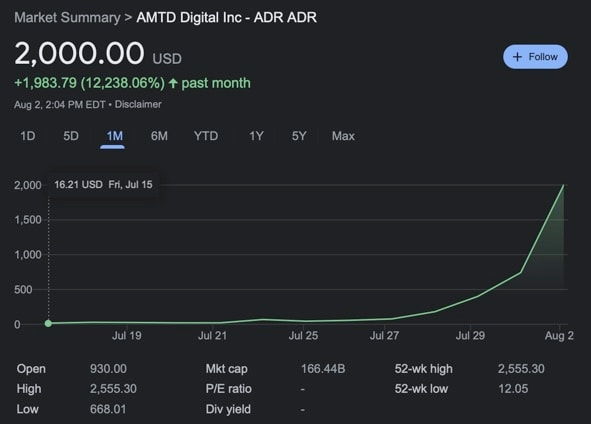Click the 52-wk high label
The height and width of the screenshot is (424, 591).
424,369
